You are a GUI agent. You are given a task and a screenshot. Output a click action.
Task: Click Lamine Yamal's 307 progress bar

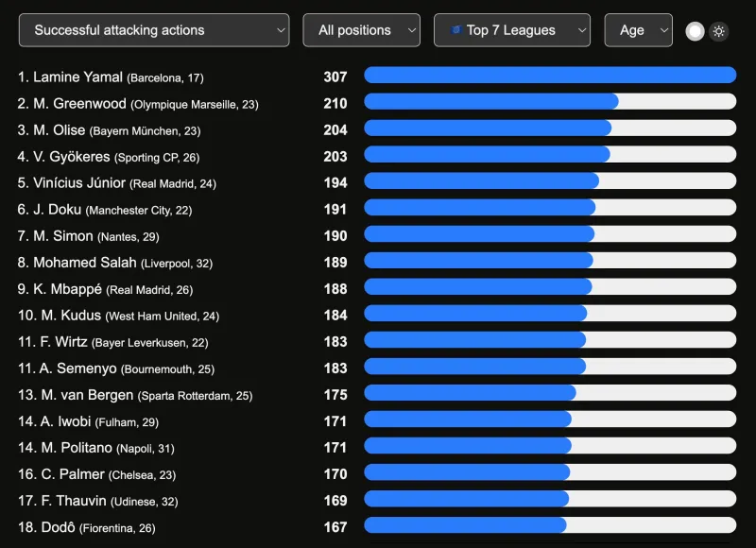click(550, 76)
